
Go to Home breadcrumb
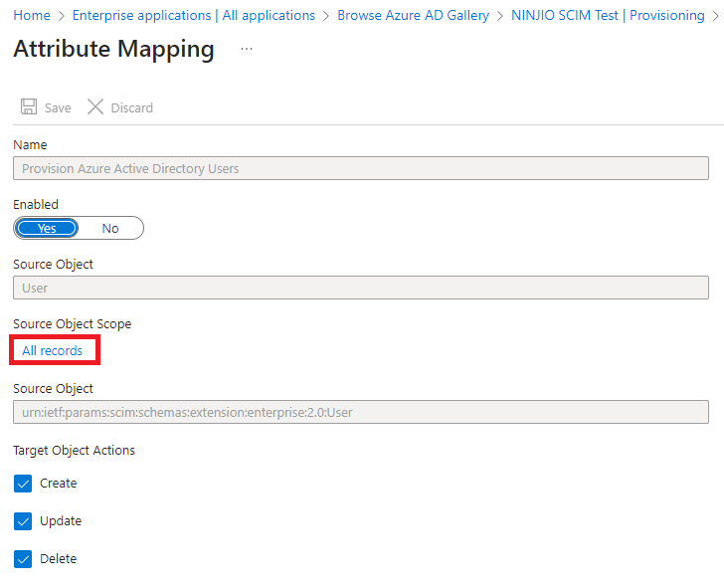32,15
